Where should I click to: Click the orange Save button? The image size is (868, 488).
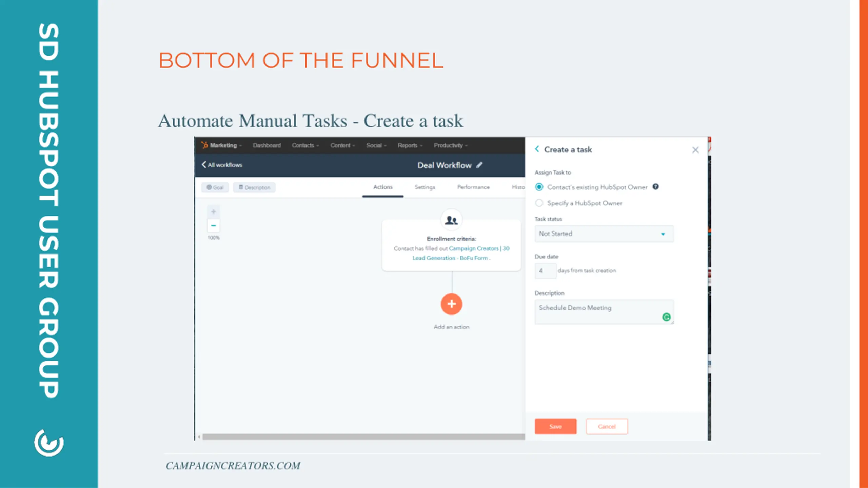pyautogui.click(x=555, y=426)
